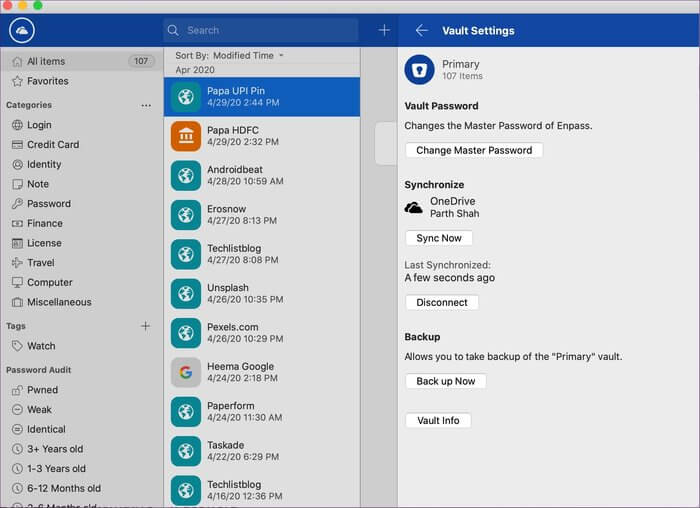Click Change Master Password button

coord(474,150)
